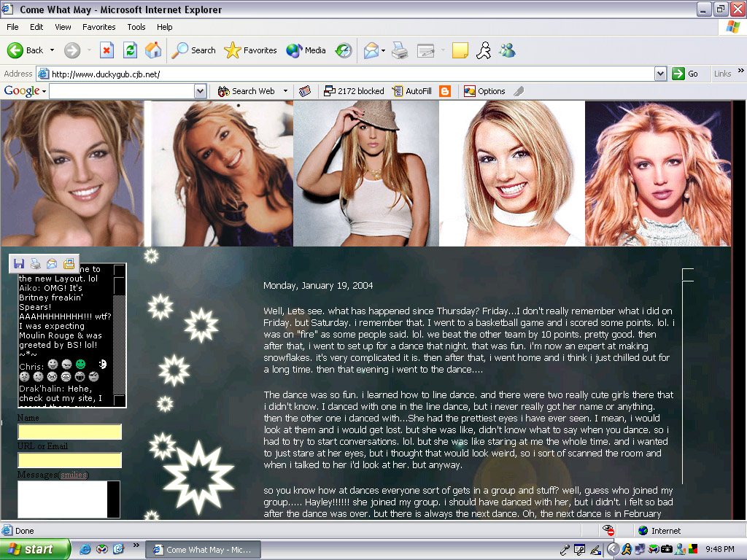Click the Come What May taskbar button

coord(203,550)
